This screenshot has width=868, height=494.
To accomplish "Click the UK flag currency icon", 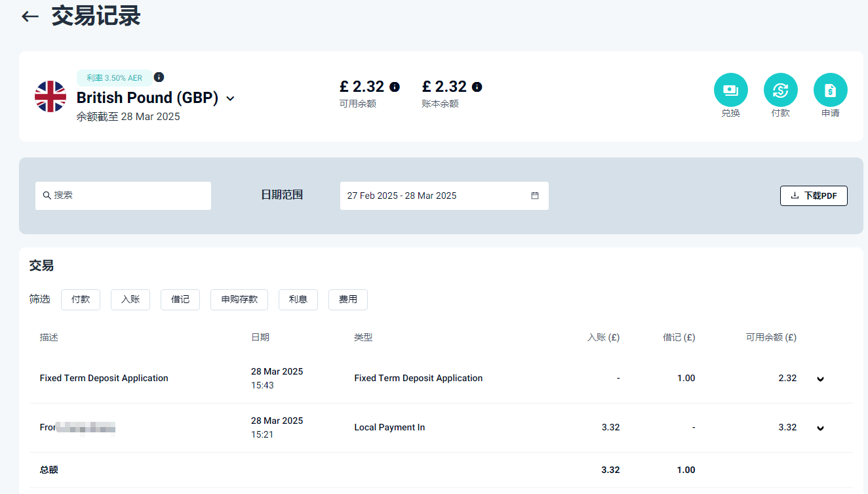I will 50,96.
